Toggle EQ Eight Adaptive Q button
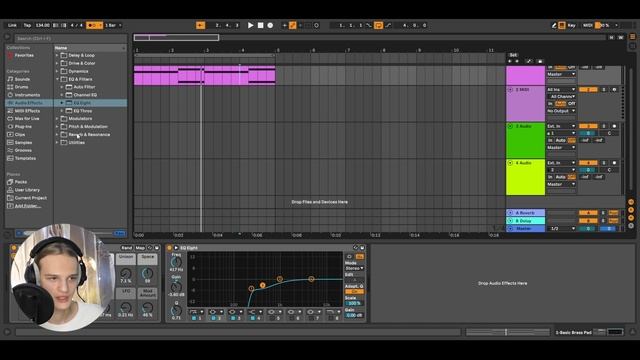640x360 pixels. pos(354,291)
